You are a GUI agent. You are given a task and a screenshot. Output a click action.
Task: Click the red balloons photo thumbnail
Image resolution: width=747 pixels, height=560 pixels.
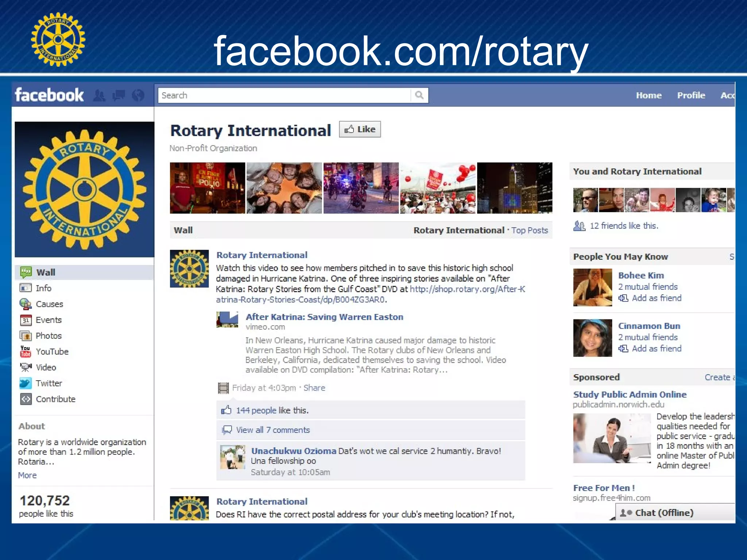tap(438, 188)
